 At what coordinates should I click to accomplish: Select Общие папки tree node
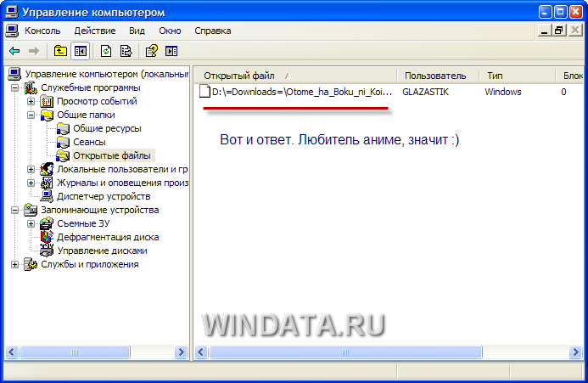[86, 115]
